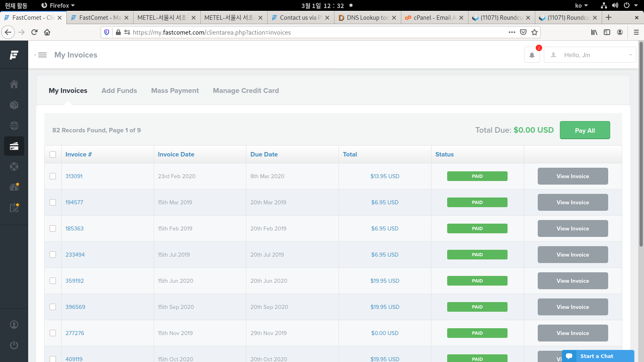Open the Manage Credit Card tab
Image resolution: width=644 pixels, height=362 pixels.
(246, 91)
